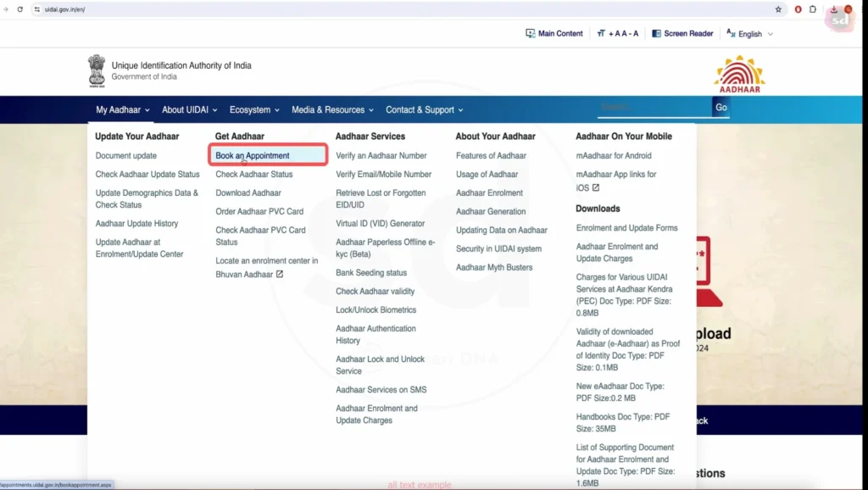
Task: Open the Verify an Aadhaar Number link
Action: pyautogui.click(x=381, y=156)
